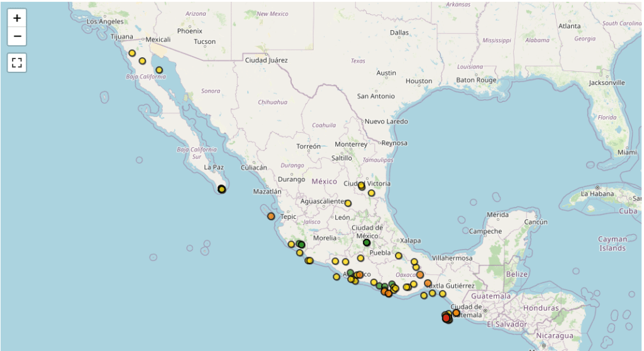Click the Villahermosa city label
Screen dimensions: 644x351
(x=452, y=258)
